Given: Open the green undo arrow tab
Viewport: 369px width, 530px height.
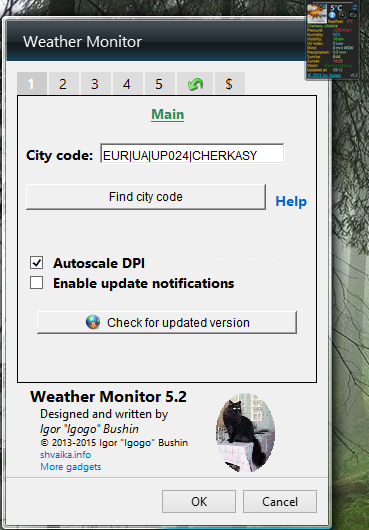Looking at the screenshot, I should pos(195,83).
